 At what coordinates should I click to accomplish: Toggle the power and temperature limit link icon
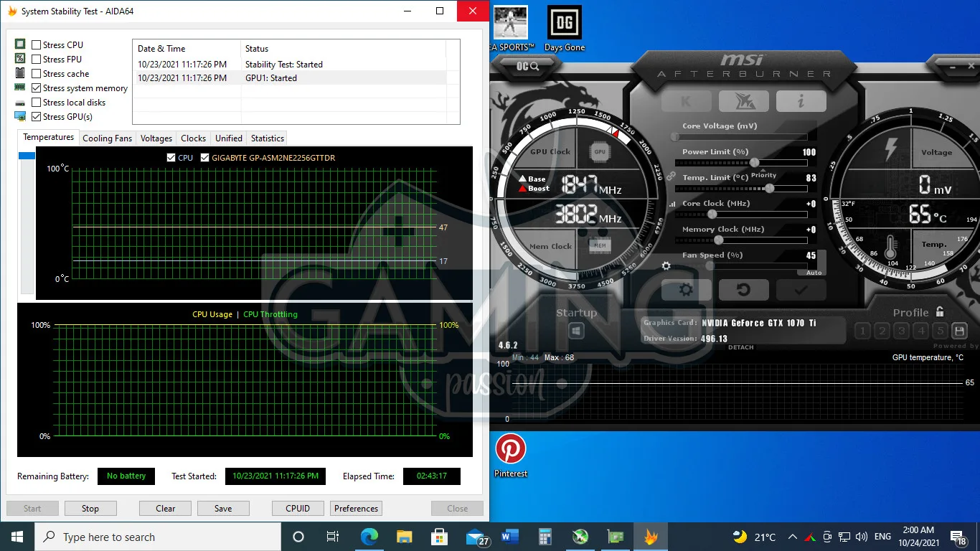coord(672,176)
